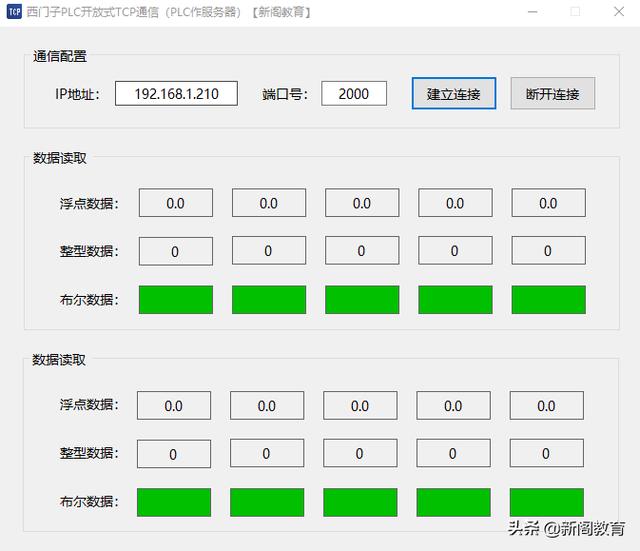Image resolution: width=640 pixels, height=551 pixels.
Task: Toggle third green 布尔数据 indicator in upper group
Action: (x=362, y=300)
